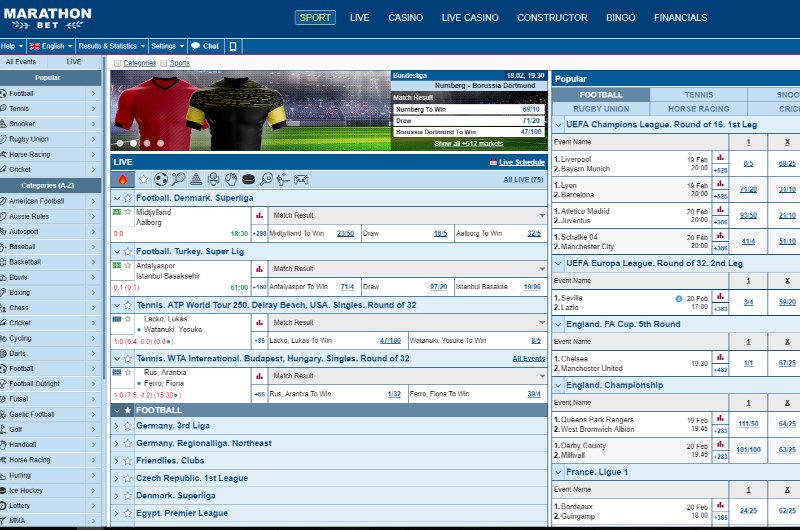800x530 pixels.
Task: Open live scoreboard icon for Midtjylland match
Action: [x=117, y=212]
